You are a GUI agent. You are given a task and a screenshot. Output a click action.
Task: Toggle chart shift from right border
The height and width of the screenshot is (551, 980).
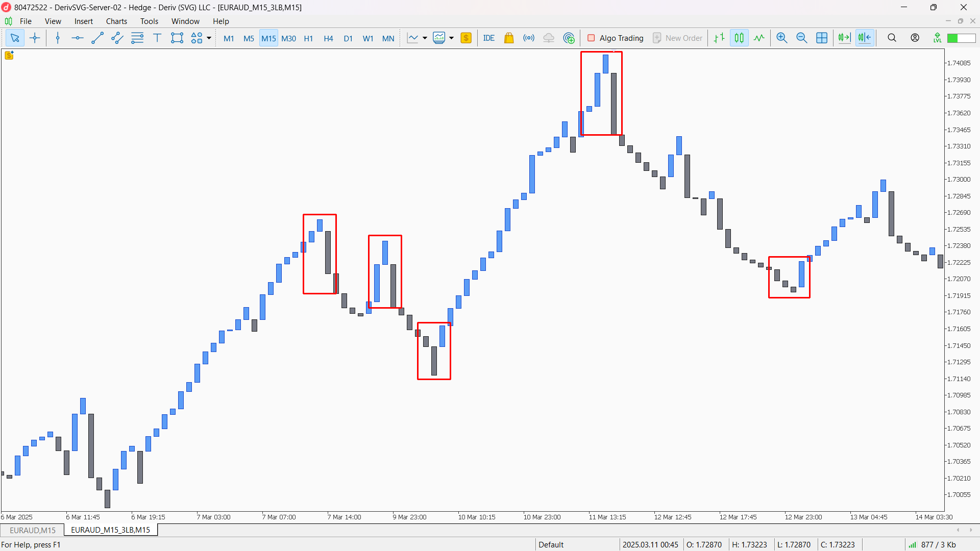tap(845, 38)
